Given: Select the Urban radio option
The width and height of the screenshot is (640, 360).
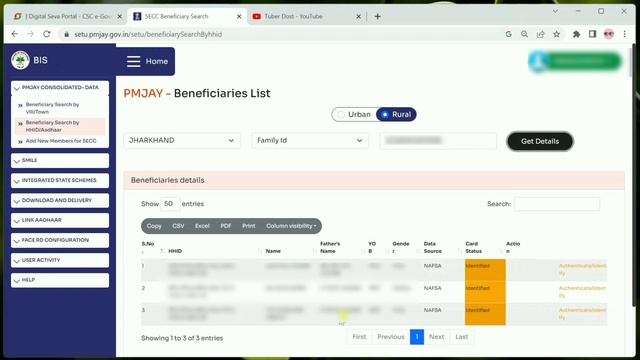Looking at the screenshot, I should click(x=354, y=115).
